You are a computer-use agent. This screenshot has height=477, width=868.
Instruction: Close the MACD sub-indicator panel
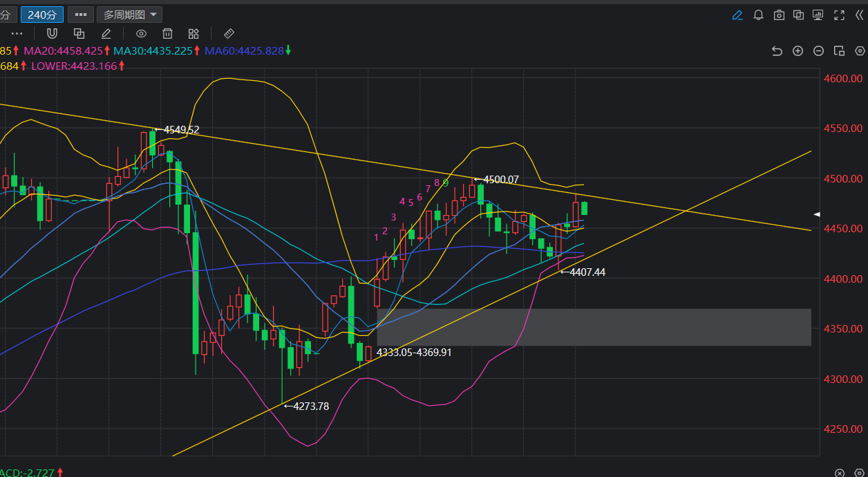(839, 473)
